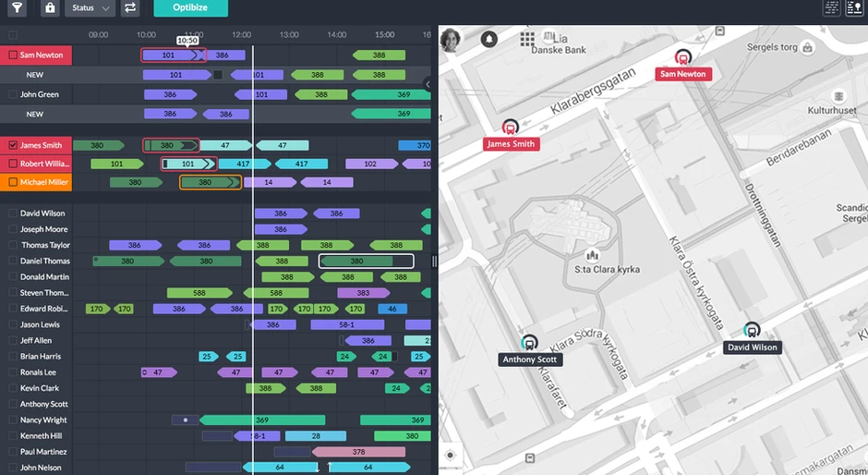Open the filter funnel tool
868x475 pixels.
pyautogui.click(x=18, y=7)
